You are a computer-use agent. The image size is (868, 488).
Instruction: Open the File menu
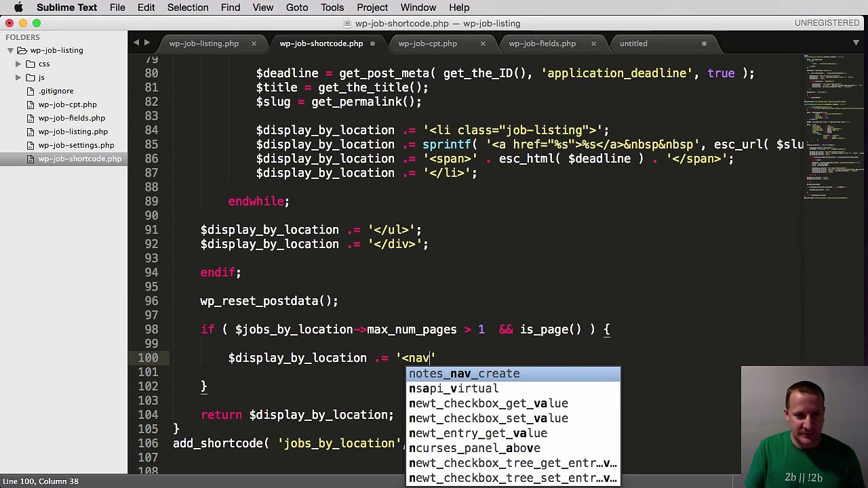pos(117,7)
